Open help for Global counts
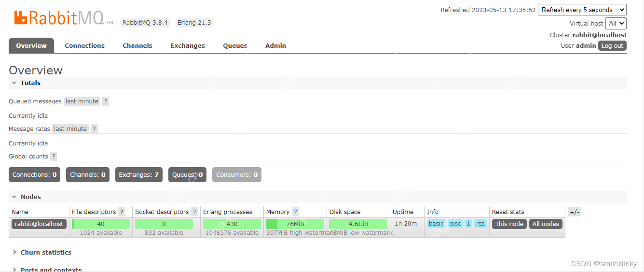 point(54,157)
